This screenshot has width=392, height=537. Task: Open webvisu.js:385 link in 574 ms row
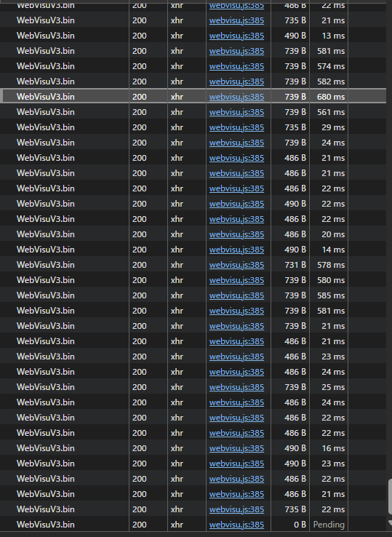point(236,66)
